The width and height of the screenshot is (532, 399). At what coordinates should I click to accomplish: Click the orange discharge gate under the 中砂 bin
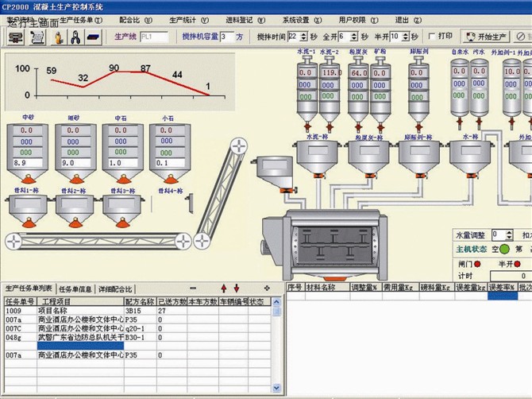click(28, 179)
